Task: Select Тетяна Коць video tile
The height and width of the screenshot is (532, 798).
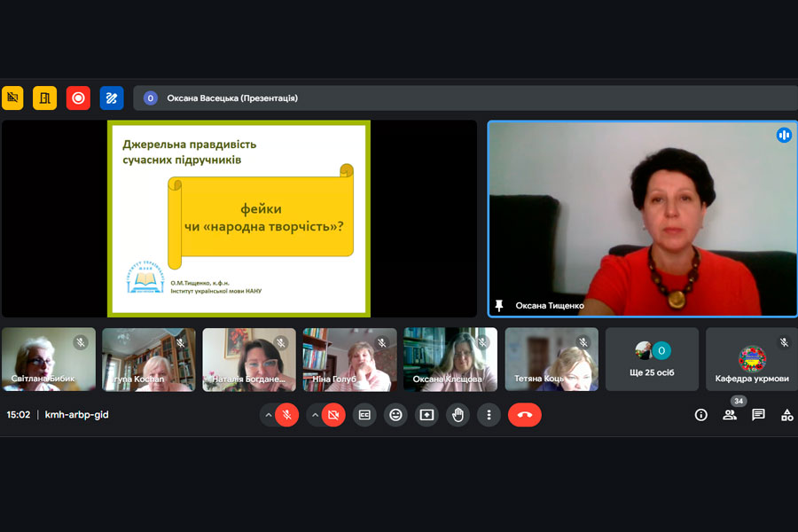Action: tap(552, 359)
